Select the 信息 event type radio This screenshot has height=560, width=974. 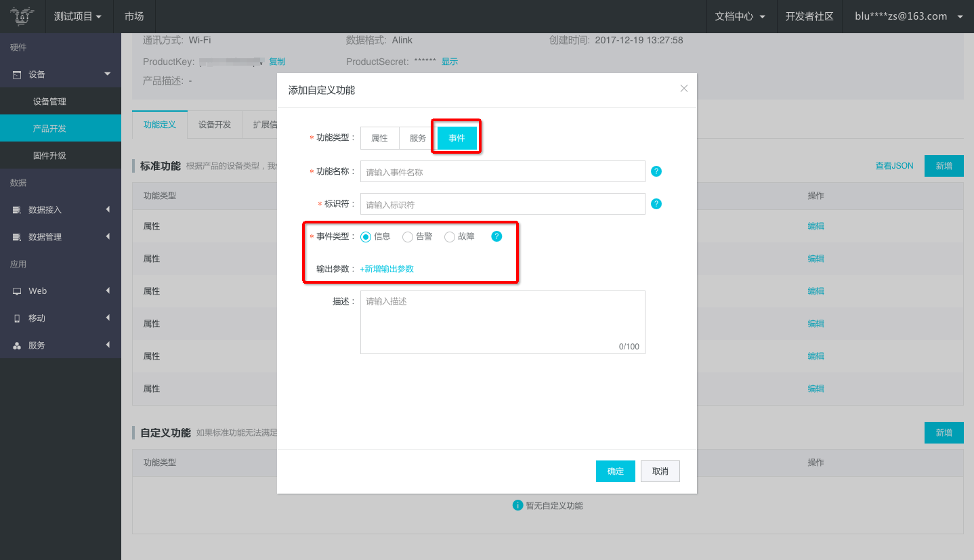click(366, 236)
